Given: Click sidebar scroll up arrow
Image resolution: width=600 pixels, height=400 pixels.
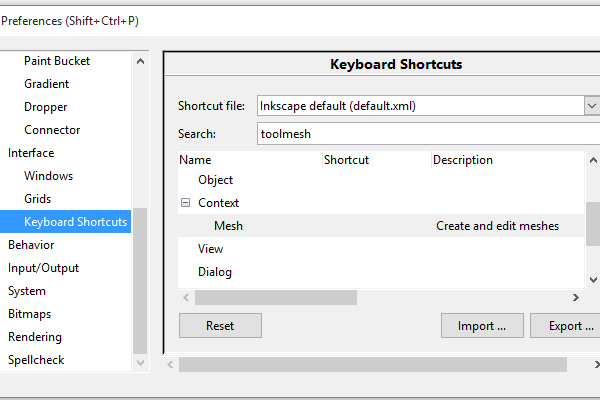Looking at the screenshot, I should [x=140, y=61].
